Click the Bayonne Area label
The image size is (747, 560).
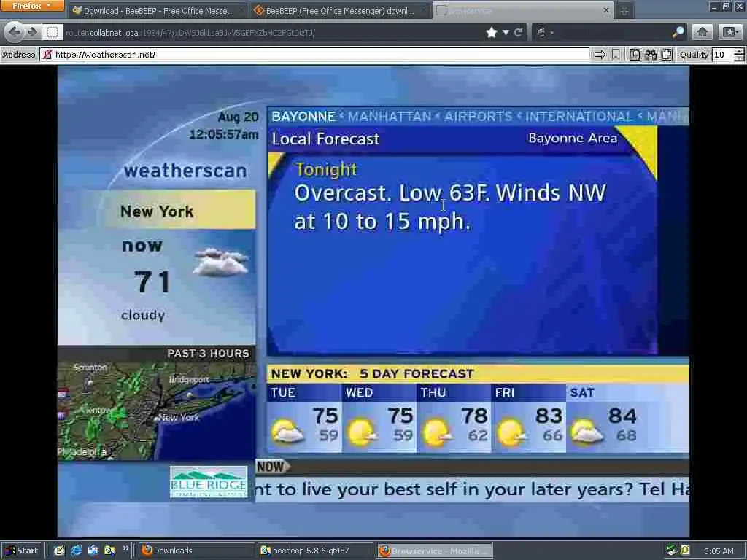tap(573, 138)
